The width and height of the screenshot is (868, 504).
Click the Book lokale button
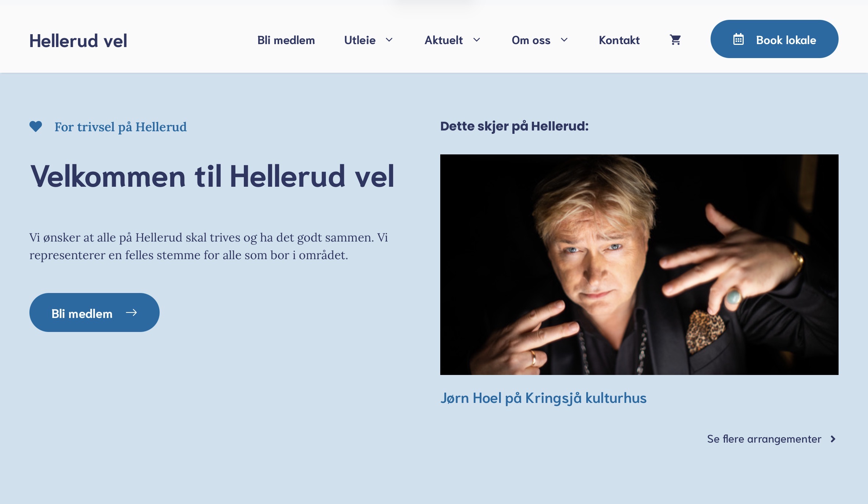click(x=775, y=39)
